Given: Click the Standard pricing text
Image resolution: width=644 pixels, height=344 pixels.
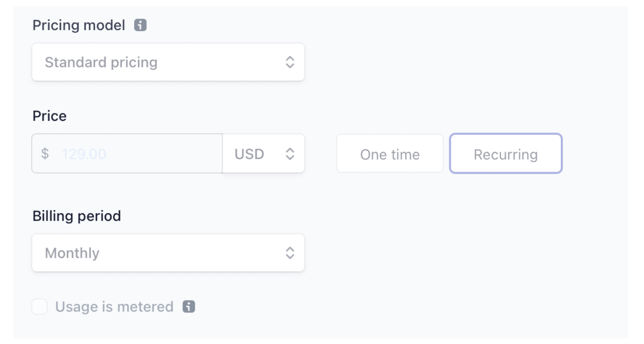Looking at the screenshot, I should (x=101, y=62).
